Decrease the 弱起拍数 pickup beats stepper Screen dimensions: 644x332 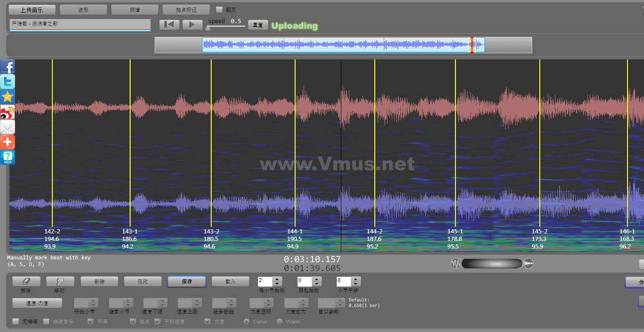point(317,284)
